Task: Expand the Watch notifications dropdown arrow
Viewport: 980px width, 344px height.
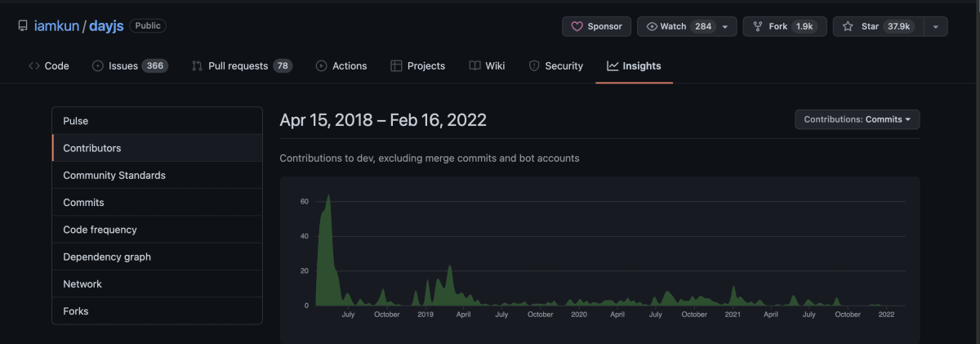Action: [724, 26]
